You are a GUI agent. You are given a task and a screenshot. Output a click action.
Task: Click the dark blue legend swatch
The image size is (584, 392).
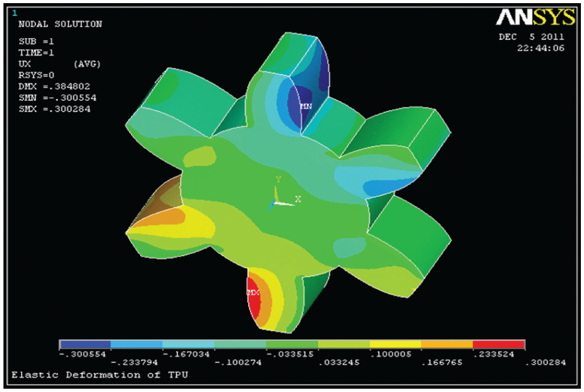click(x=85, y=345)
